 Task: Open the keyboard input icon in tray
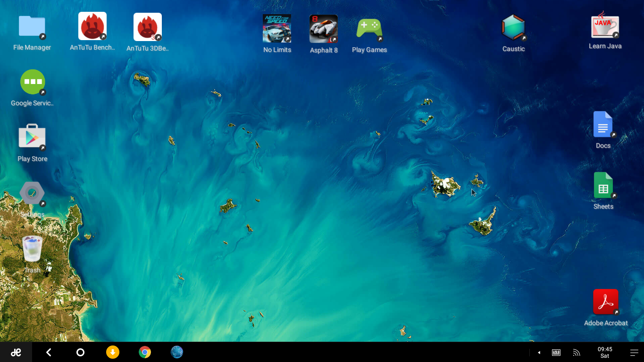(x=556, y=353)
